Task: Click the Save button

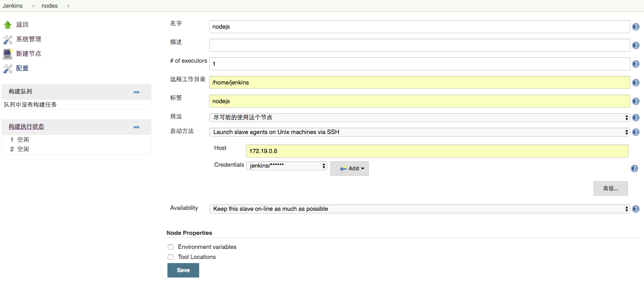Action: (183, 270)
